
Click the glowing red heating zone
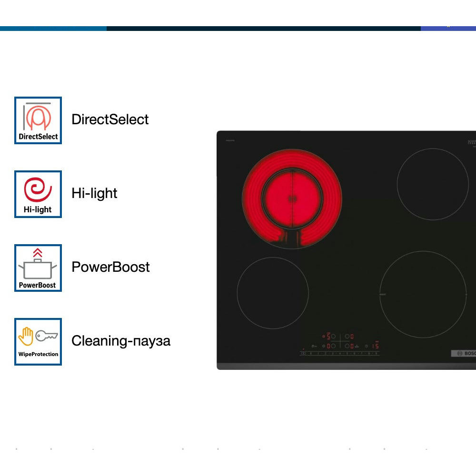pos(292,198)
